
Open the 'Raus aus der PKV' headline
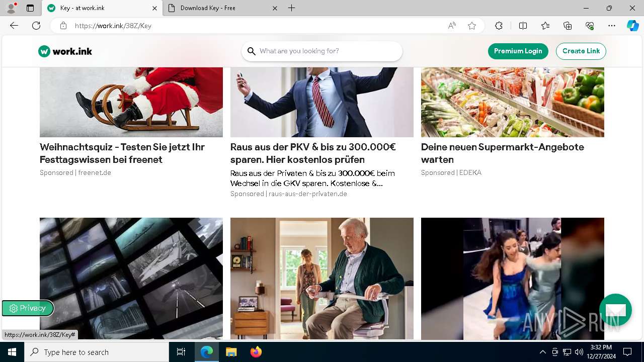313,153
